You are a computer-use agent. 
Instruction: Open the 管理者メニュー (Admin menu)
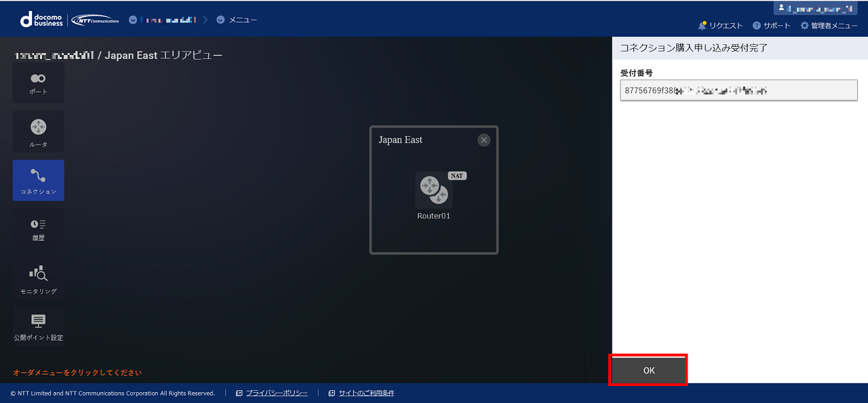[x=829, y=26]
